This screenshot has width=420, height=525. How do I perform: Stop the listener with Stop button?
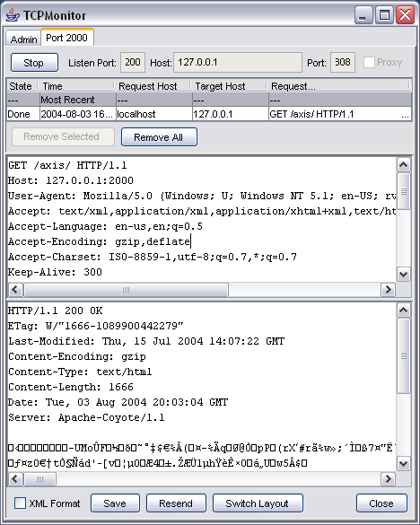coord(34,63)
